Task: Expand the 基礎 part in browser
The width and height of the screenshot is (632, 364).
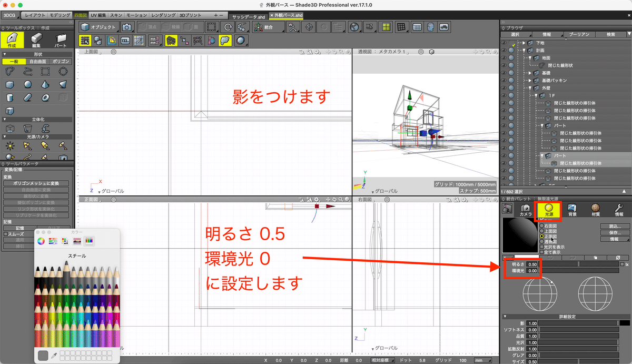Action: pos(530,73)
